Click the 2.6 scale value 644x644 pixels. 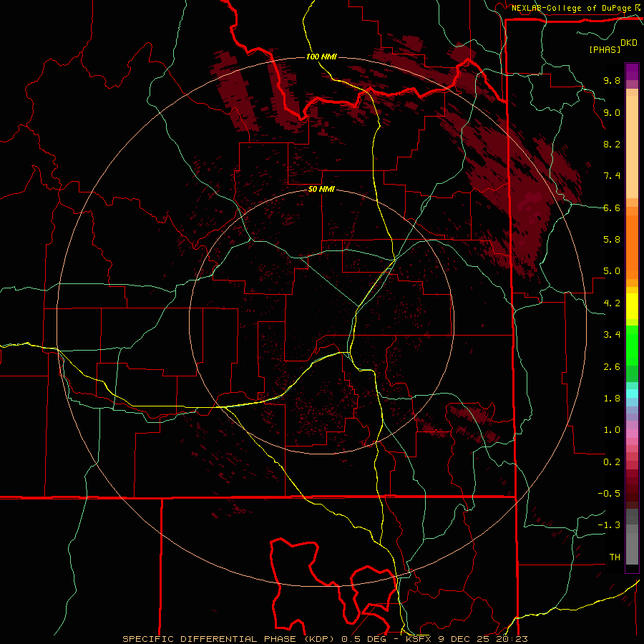tap(612, 367)
